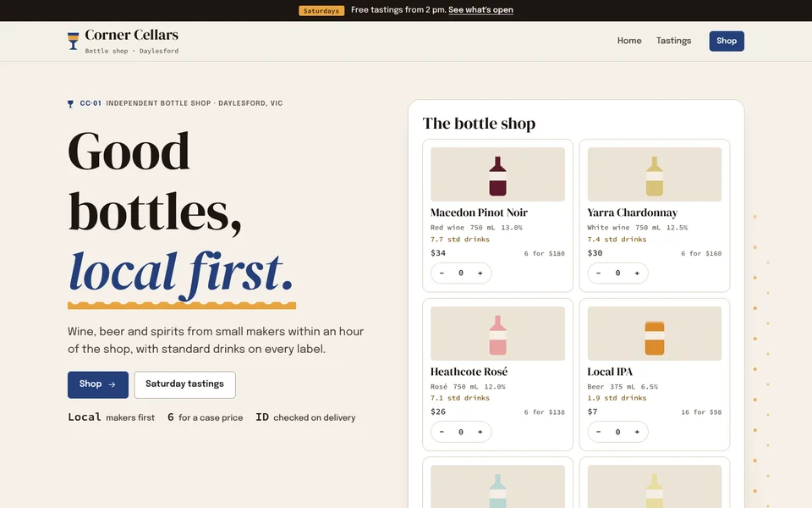The height and width of the screenshot is (508, 812).
Task: Increase Local IPA quantity
Action: tap(637, 432)
